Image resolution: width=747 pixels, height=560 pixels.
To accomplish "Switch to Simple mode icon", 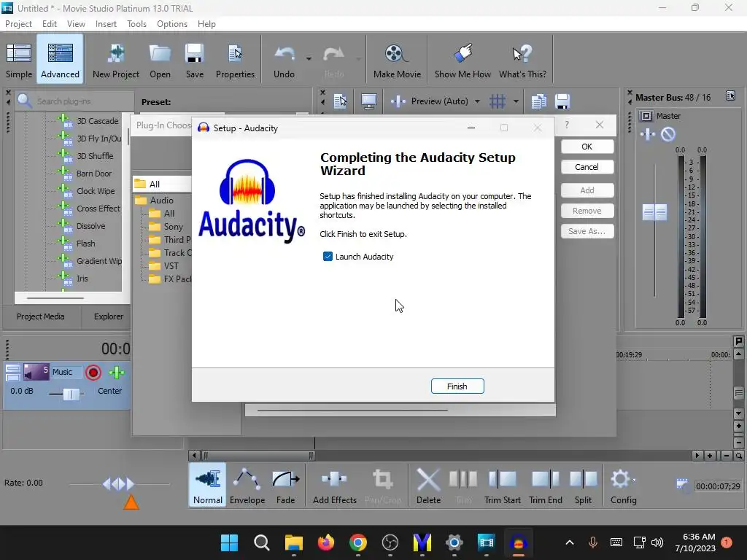I will [x=18, y=60].
